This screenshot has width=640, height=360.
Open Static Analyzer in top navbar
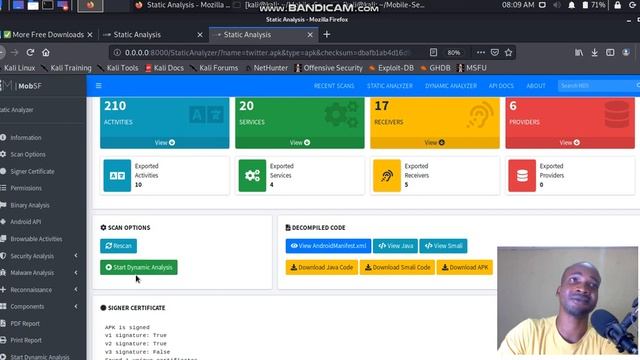tap(390, 86)
